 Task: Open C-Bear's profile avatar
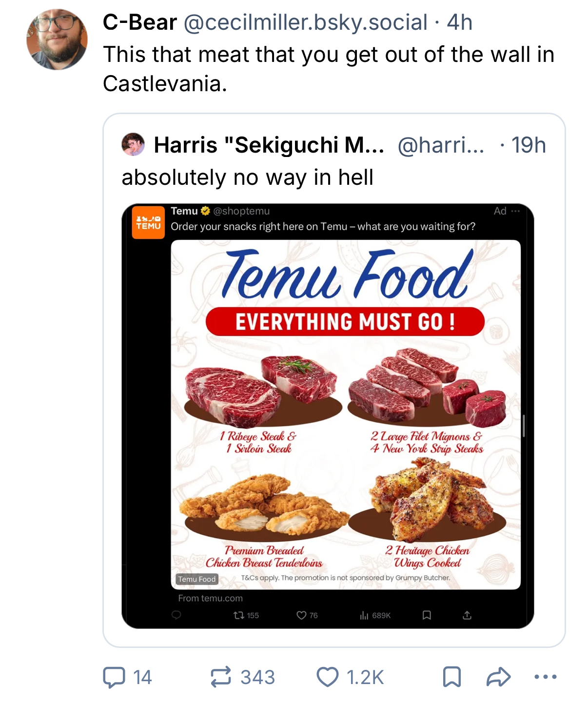[x=57, y=39]
